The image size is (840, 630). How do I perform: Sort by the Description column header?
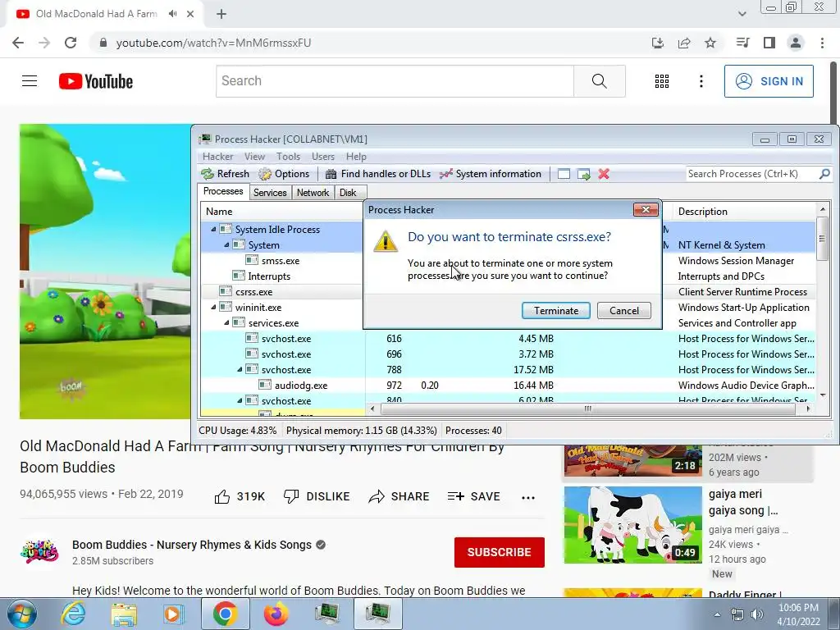click(x=745, y=211)
